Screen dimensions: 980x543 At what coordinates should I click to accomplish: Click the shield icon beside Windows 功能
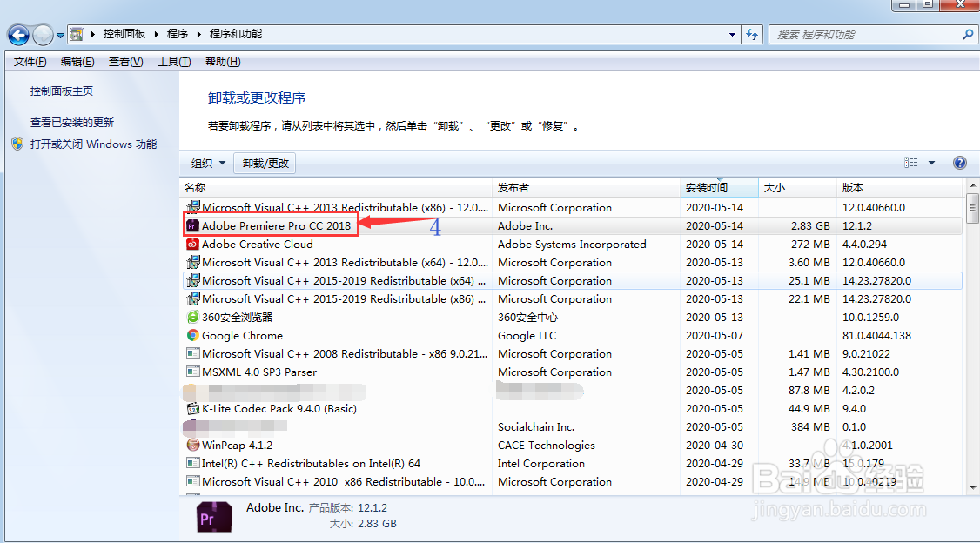17,144
